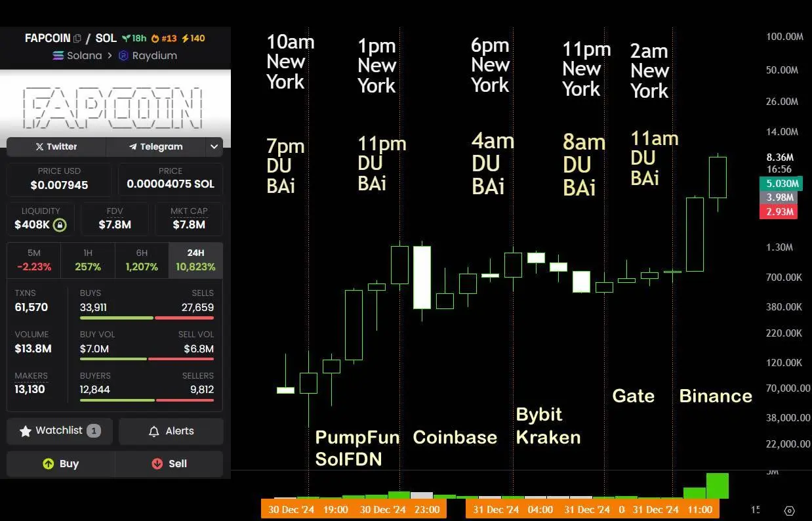This screenshot has width=812, height=521.
Task: Click the 16:56 candle countdown label
Action: pos(779,169)
